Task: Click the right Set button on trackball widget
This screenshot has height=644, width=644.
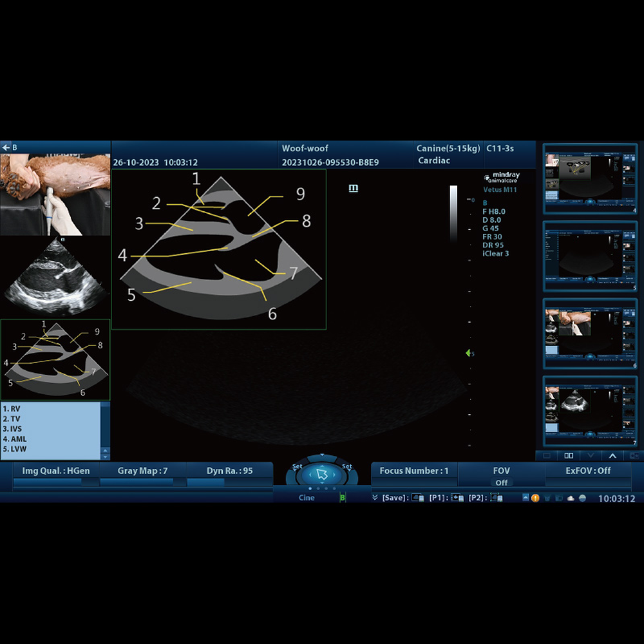Action: coord(347,466)
